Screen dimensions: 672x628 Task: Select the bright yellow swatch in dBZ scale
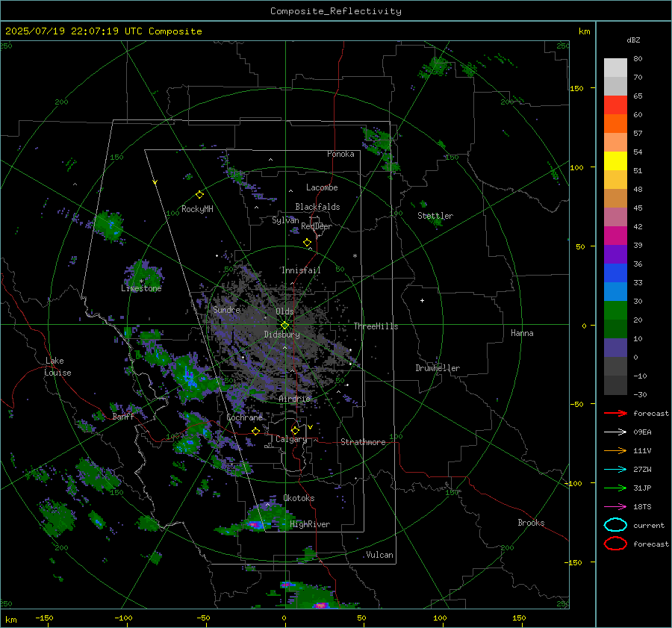[615, 161]
